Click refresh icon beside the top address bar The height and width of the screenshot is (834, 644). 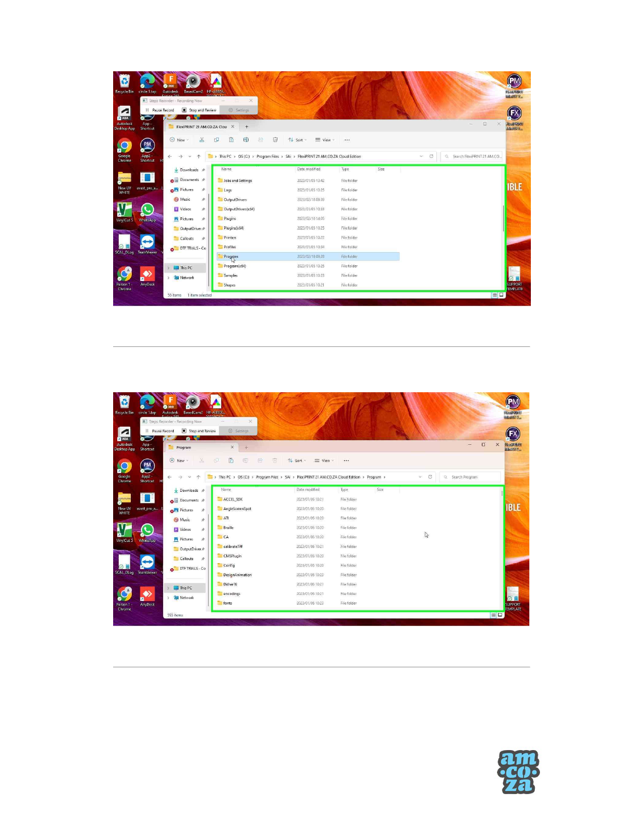431,156
